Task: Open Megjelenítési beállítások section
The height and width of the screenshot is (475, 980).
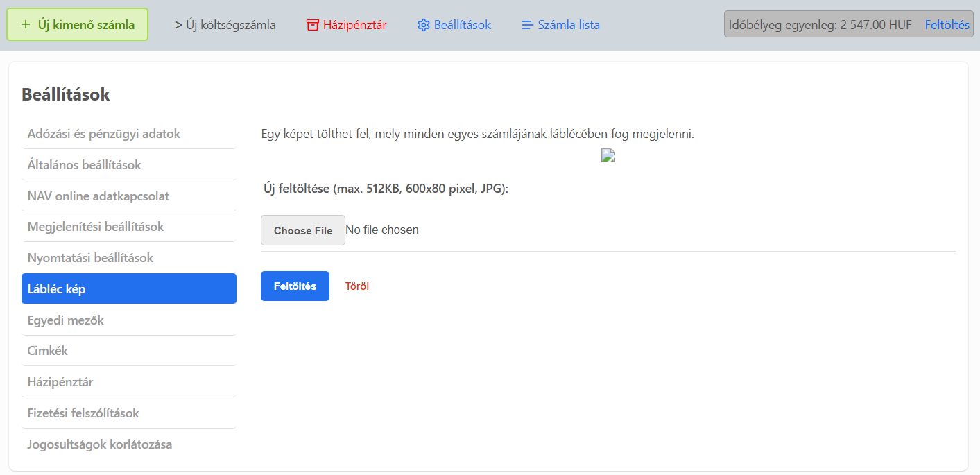Action: click(x=96, y=227)
